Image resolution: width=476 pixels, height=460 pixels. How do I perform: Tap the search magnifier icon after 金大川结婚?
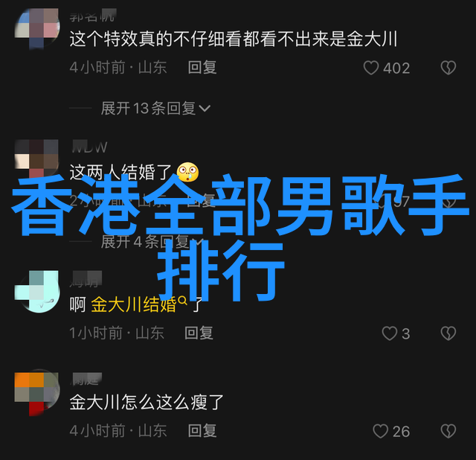click(x=183, y=300)
